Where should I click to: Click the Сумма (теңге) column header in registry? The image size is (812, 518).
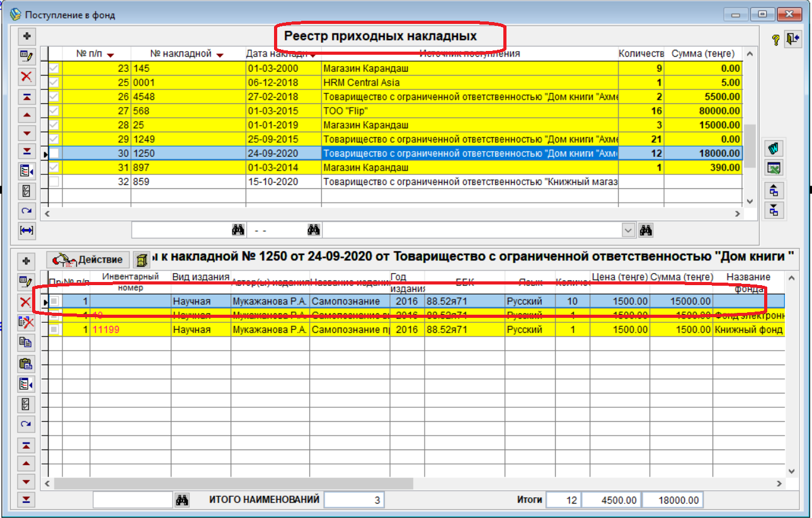[703, 53]
